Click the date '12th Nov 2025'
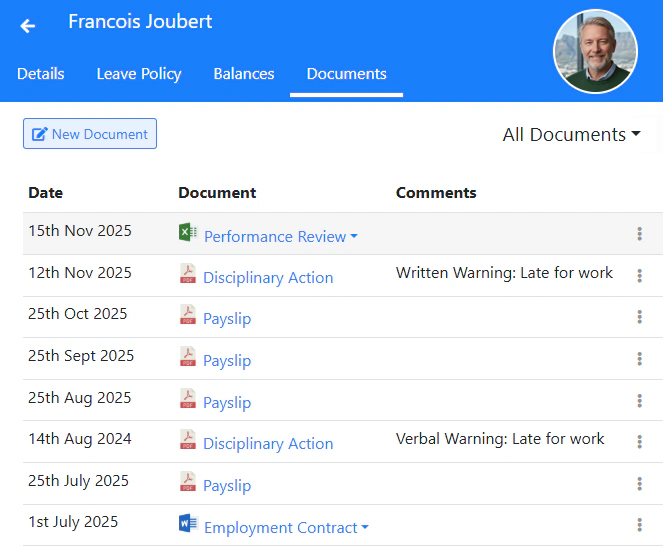663x552 pixels. [x=80, y=273]
